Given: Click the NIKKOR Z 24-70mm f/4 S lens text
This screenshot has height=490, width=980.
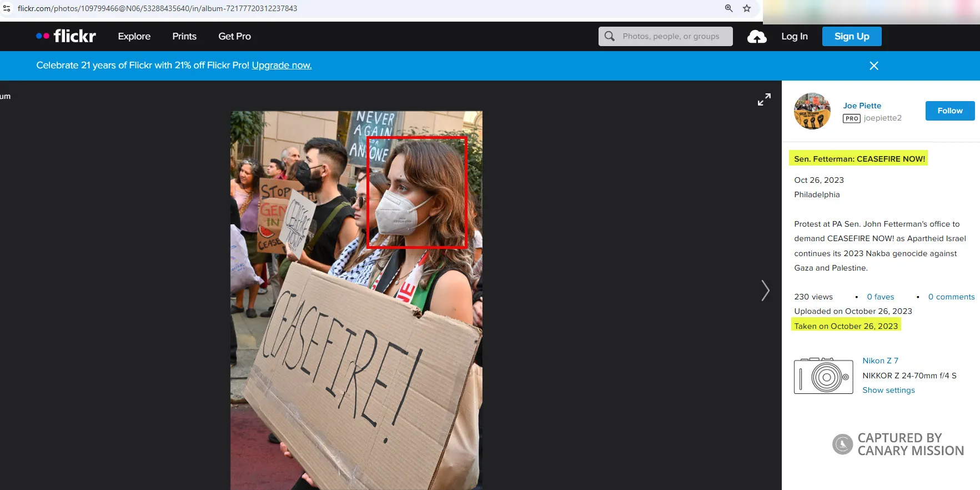Looking at the screenshot, I should click(x=909, y=376).
